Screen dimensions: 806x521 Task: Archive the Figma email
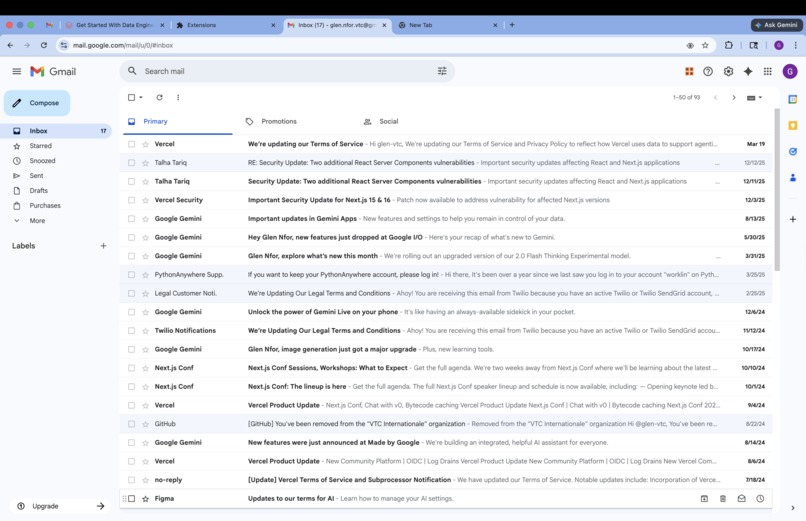coord(704,498)
